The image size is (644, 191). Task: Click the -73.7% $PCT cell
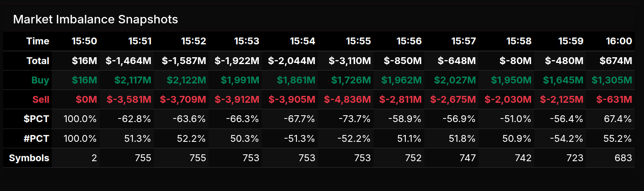[355, 119]
